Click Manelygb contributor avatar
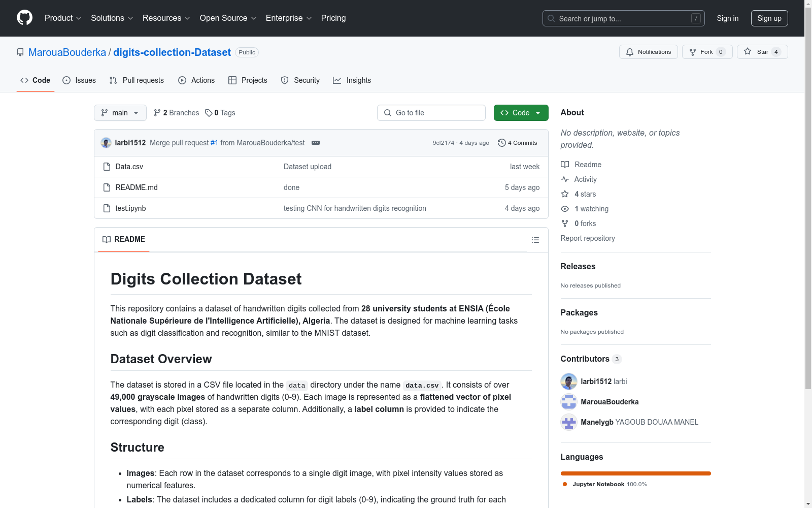 pyautogui.click(x=568, y=422)
